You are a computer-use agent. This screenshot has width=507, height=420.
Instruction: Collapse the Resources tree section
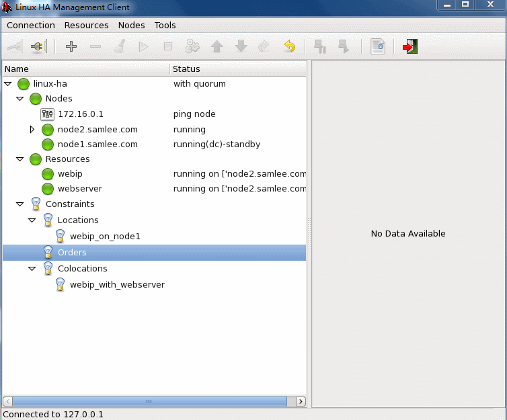(20, 159)
